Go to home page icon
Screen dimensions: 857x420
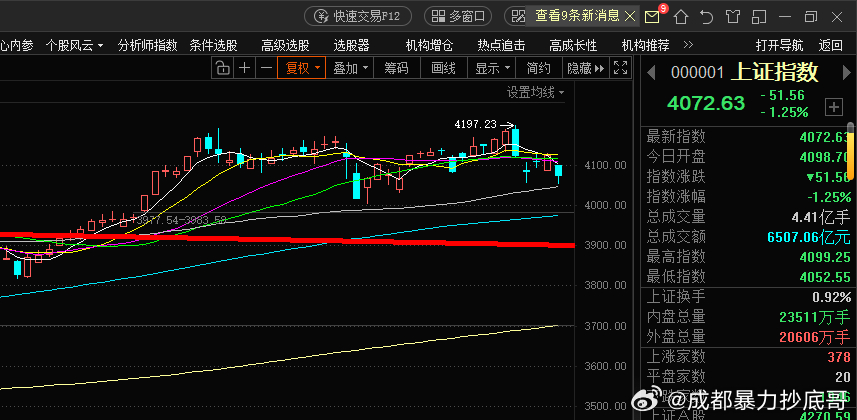pyautogui.click(x=680, y=17)
